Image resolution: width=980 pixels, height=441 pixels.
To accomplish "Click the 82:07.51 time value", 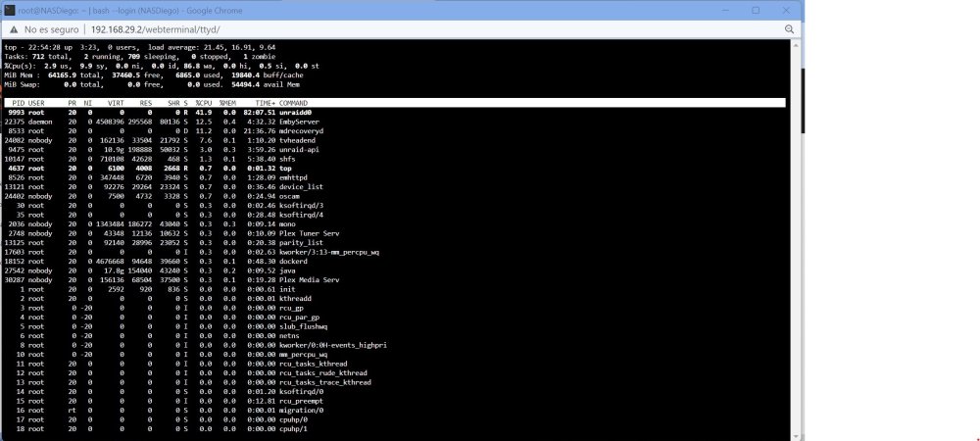I will click(260, 113).
